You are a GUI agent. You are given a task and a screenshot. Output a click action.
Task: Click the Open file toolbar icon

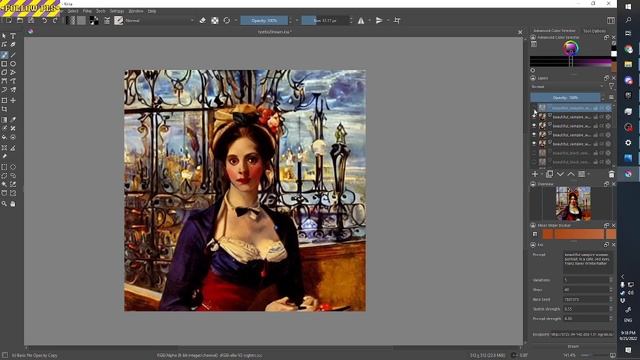(x=20, y=20)
